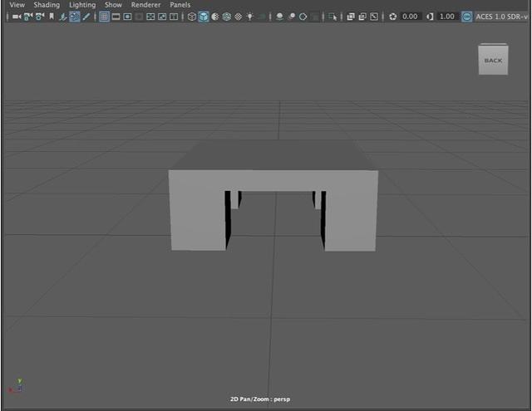The height and width of the screenshot is (411, 532).
Task: Click the Gamma reset icon
Action: (430, 17)
